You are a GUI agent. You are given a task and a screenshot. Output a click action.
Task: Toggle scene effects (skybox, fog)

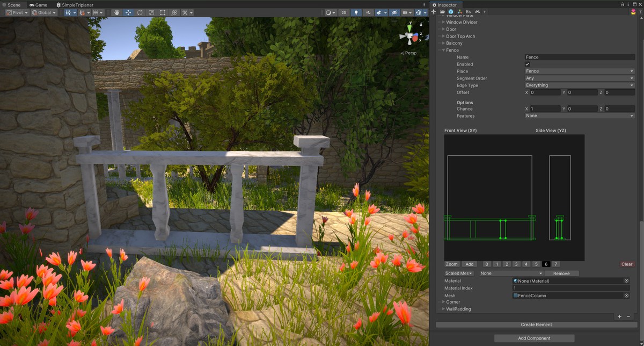[379, 12]
